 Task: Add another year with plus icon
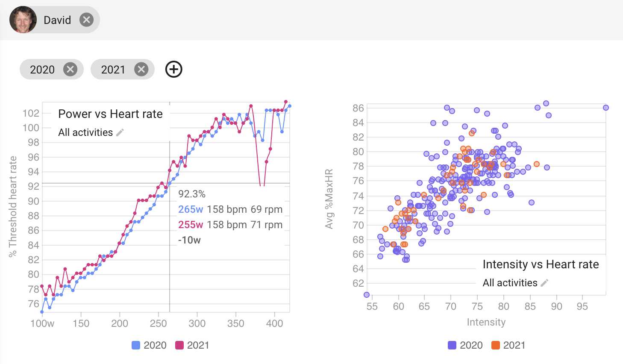pyautogui.click(x=174, y=69)
